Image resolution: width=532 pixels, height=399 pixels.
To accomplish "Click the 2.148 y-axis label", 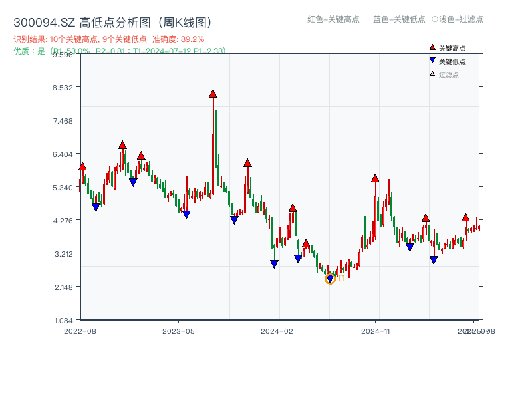I will click(63, 287).
